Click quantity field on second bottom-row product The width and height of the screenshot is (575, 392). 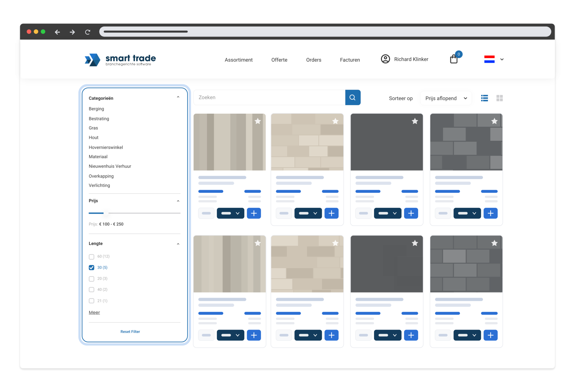click(x=284, y=335)
